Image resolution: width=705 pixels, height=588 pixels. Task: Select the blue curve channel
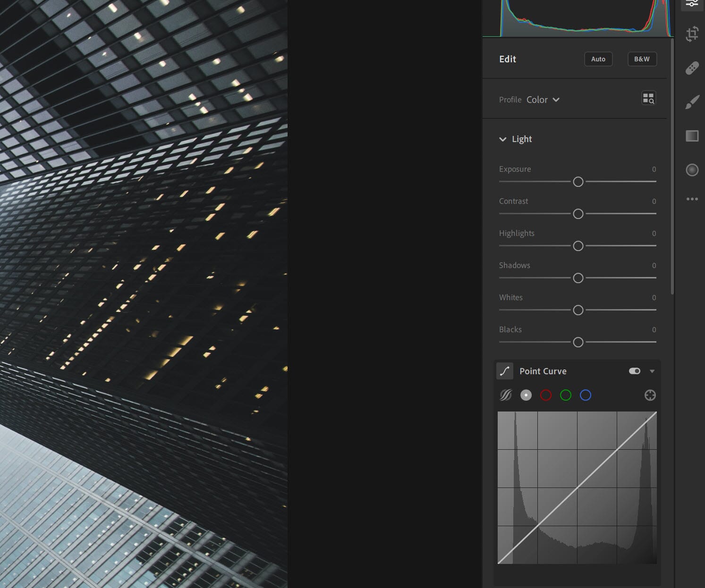(586, 395)
